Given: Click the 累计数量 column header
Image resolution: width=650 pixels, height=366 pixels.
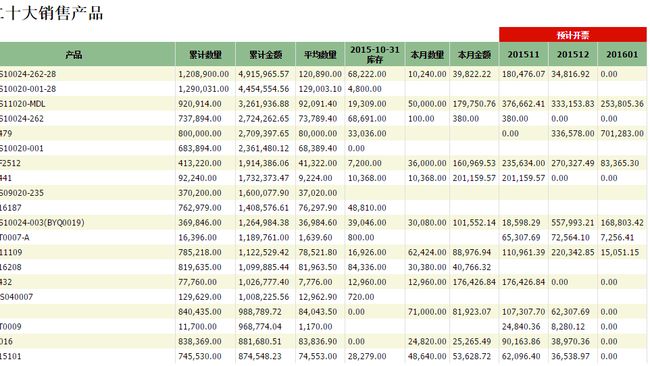Looking at the screenshot, I should point(205,54).
